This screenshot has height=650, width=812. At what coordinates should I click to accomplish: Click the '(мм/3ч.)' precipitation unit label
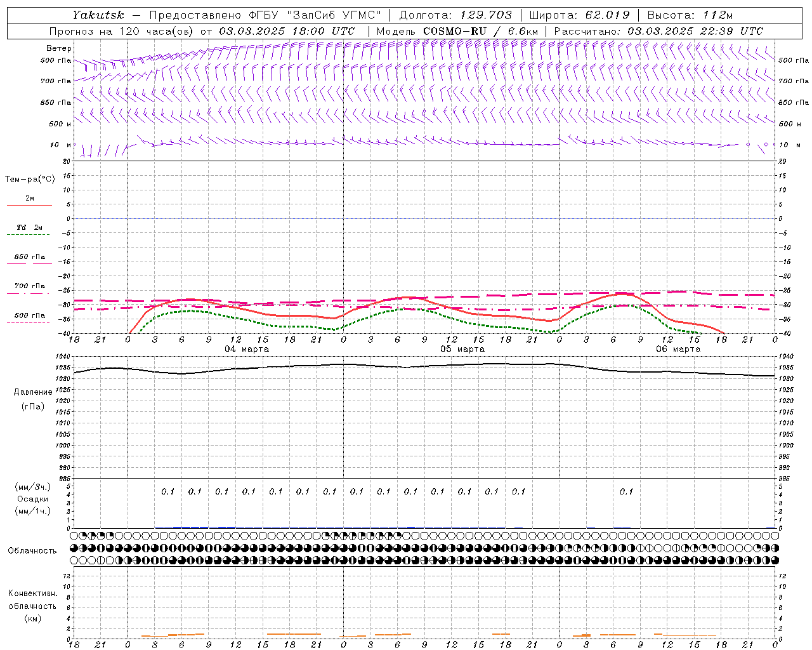(x=33, y=487)
